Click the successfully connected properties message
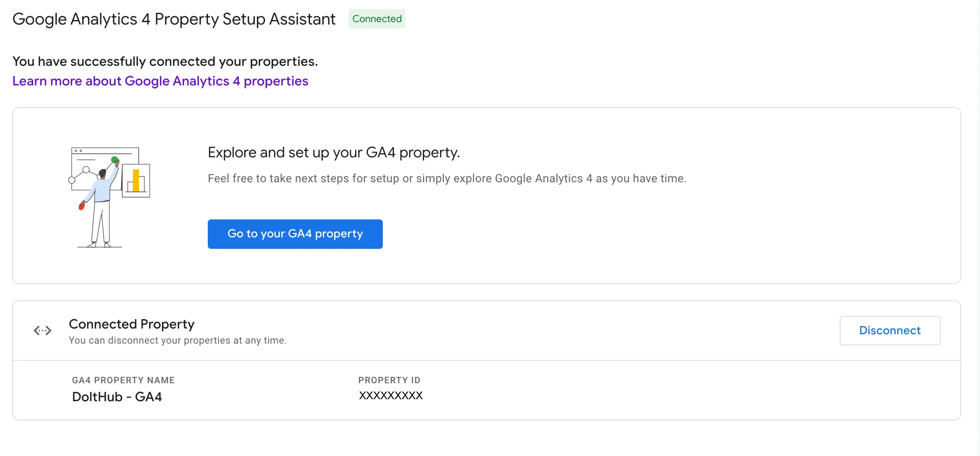Viewport: 980px width, 456px height. coord(165,61)
